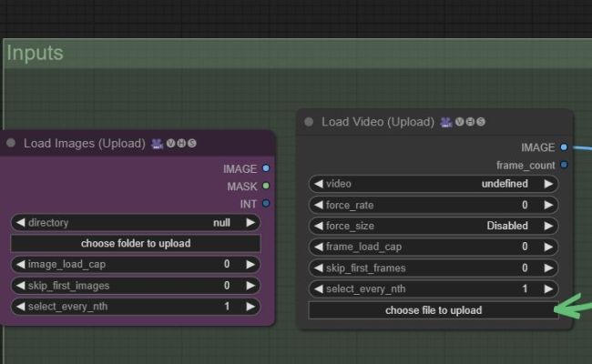Click choose file to upload button
Screen dimensions: 592x364
pos(433,310)
